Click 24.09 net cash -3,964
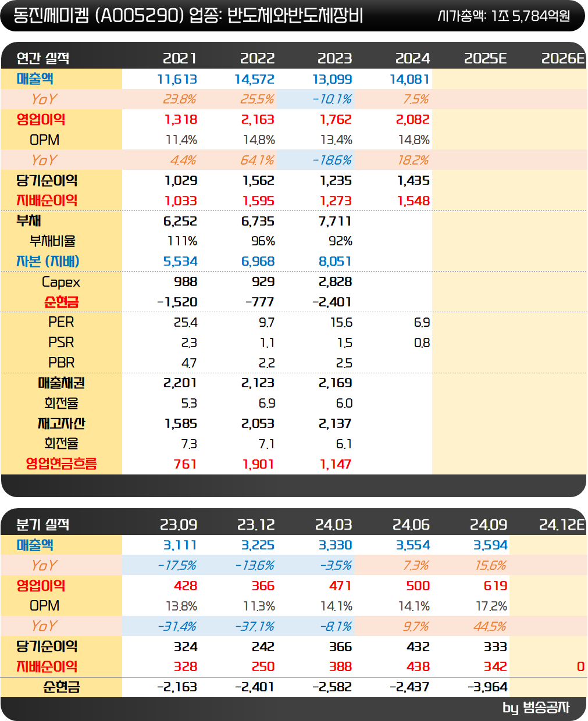Viewport: 588px width, 721px height. click(x=487, y=687)
